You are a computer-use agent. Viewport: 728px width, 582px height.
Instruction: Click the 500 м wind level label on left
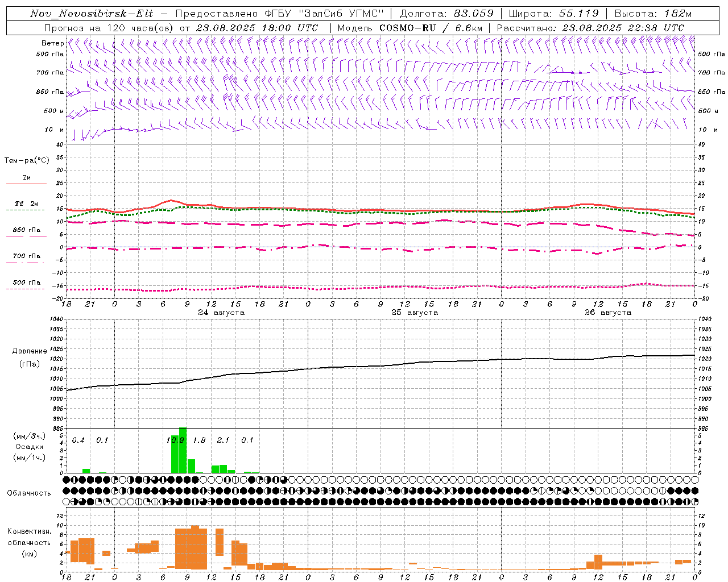54,111
